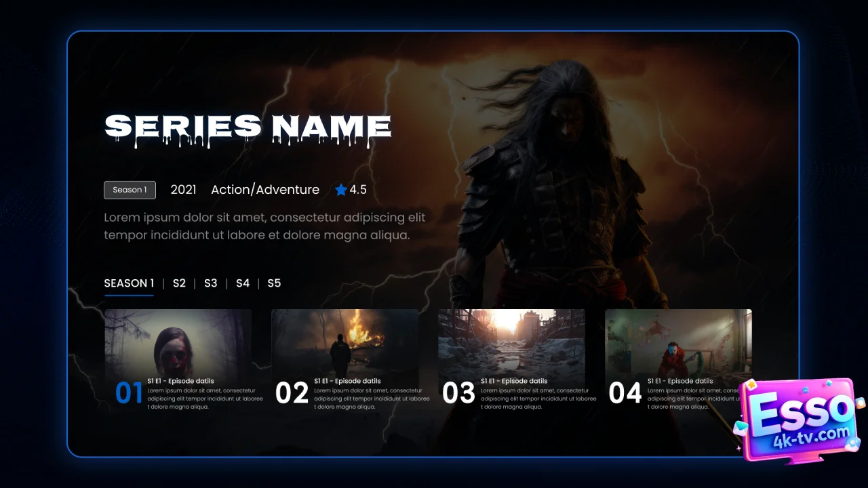
Task: Click the blue star rating icon
Action: click(x=340, y=190)
